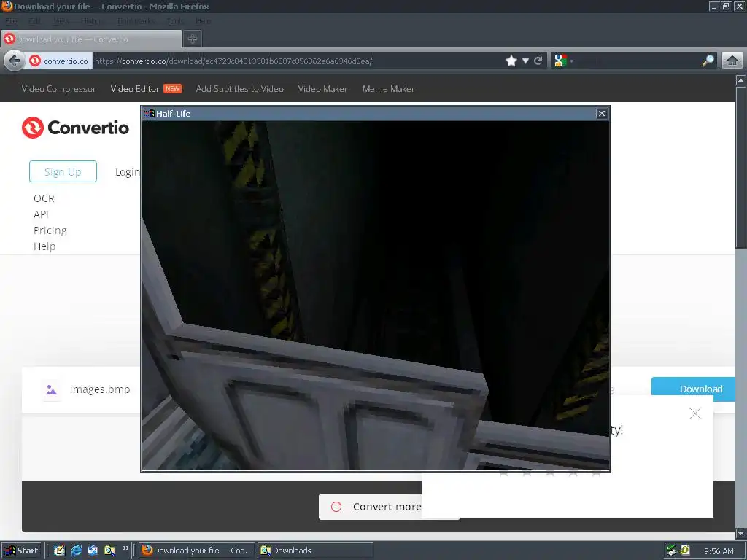Screen dimensions: 747x560
Task: Open the Help page link on Convertio
Action: click(x=44, y=246)
